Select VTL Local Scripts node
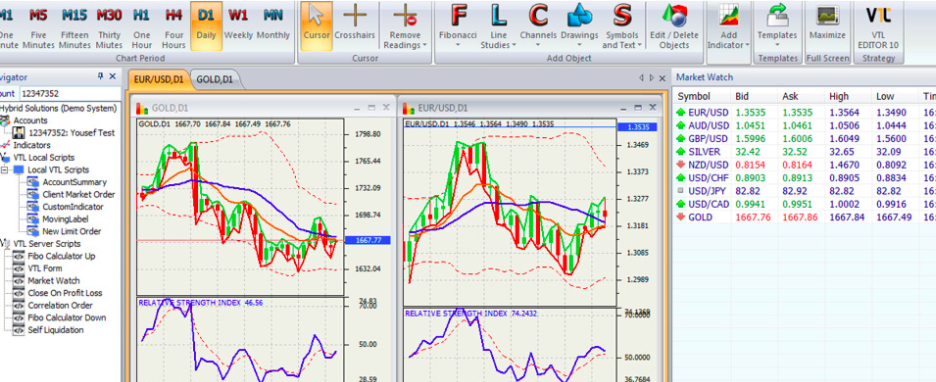 [x=44, y=158]
